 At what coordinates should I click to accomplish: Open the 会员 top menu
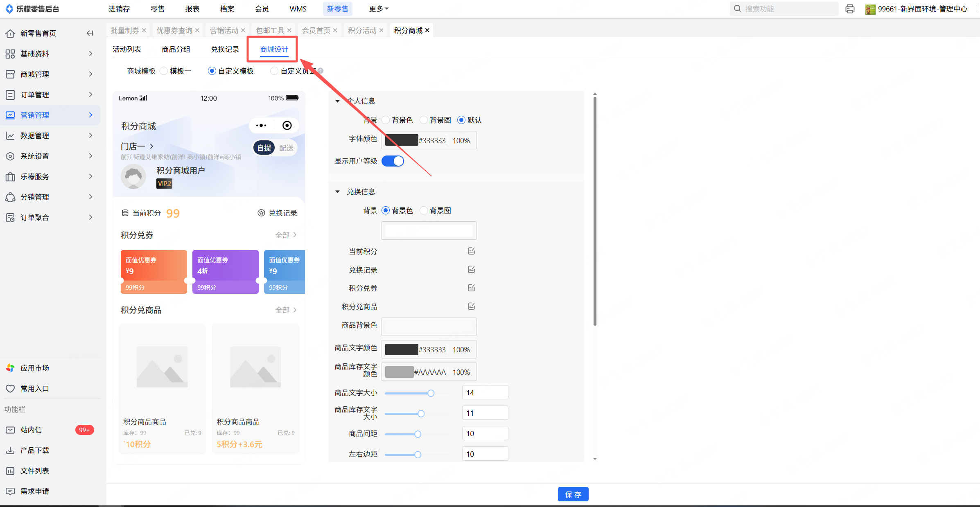[262, 9]
